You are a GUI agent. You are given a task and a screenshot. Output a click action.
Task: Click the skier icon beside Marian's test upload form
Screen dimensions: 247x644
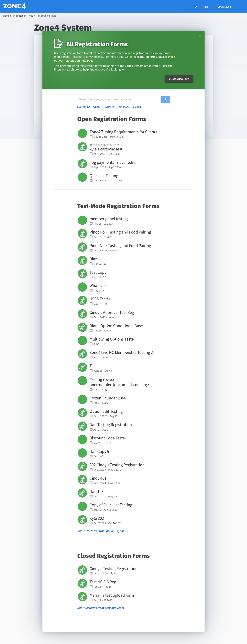82,597
